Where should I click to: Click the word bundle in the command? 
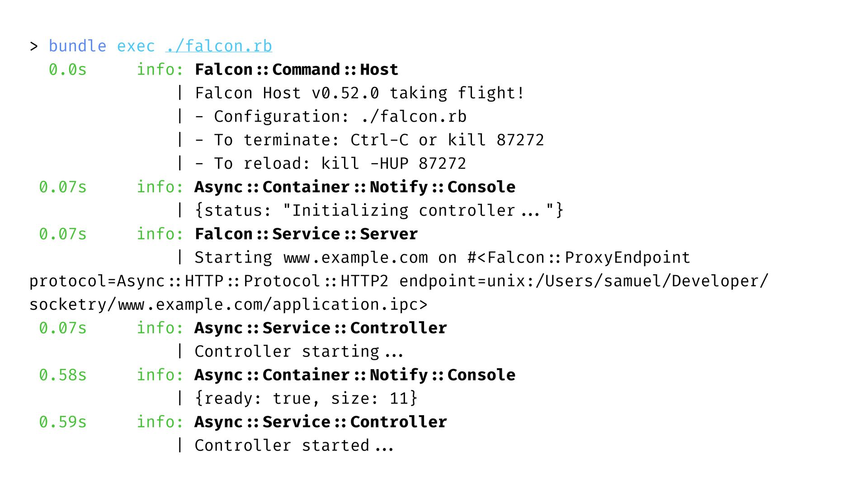(77, 46)
